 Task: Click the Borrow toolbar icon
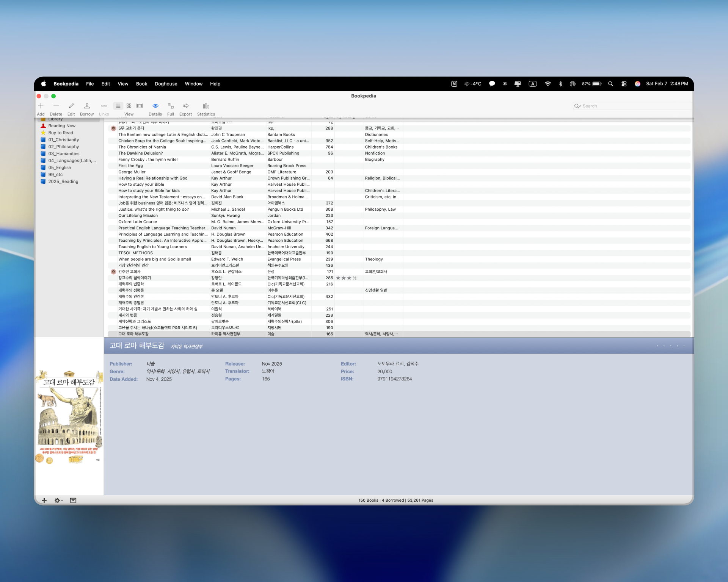click(87, 106)
